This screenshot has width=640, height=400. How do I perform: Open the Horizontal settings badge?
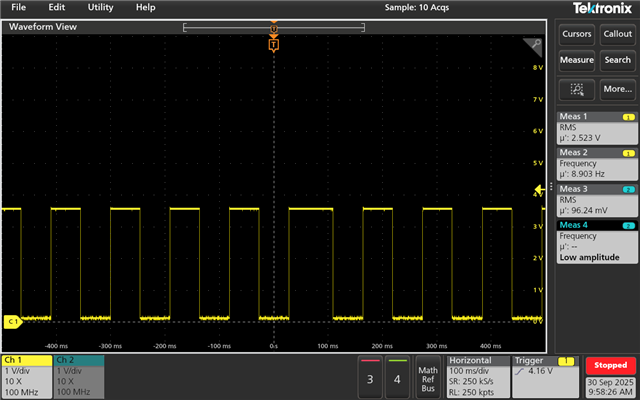coord(478,376)
